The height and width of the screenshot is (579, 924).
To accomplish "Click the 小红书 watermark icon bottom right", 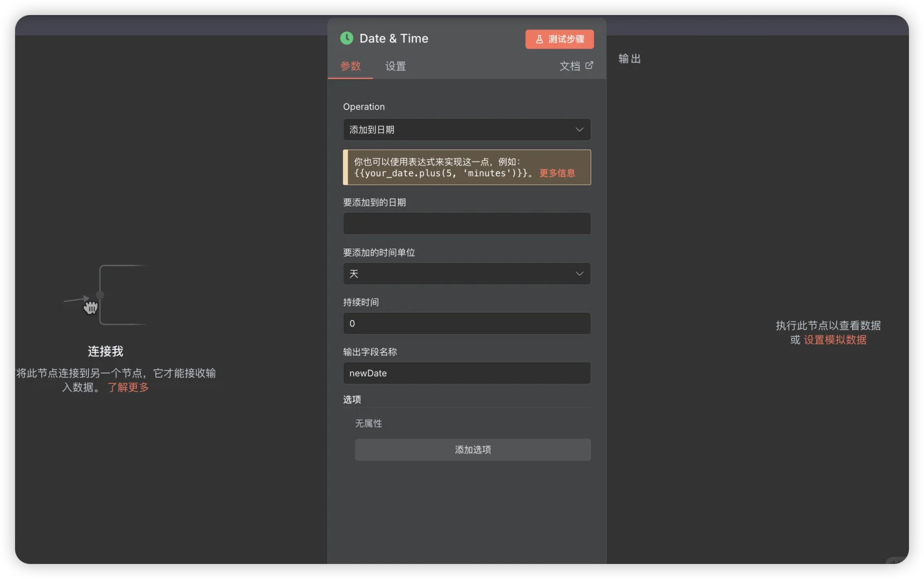I will [x=901, y=564].
